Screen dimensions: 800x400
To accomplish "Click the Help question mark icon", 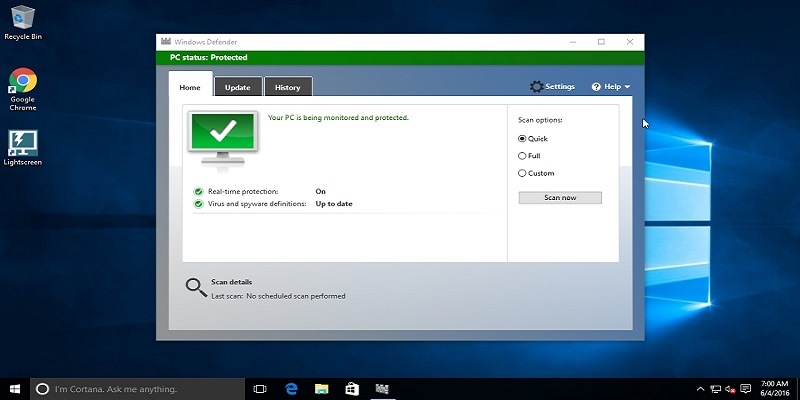I will click(x=596, y=87).
